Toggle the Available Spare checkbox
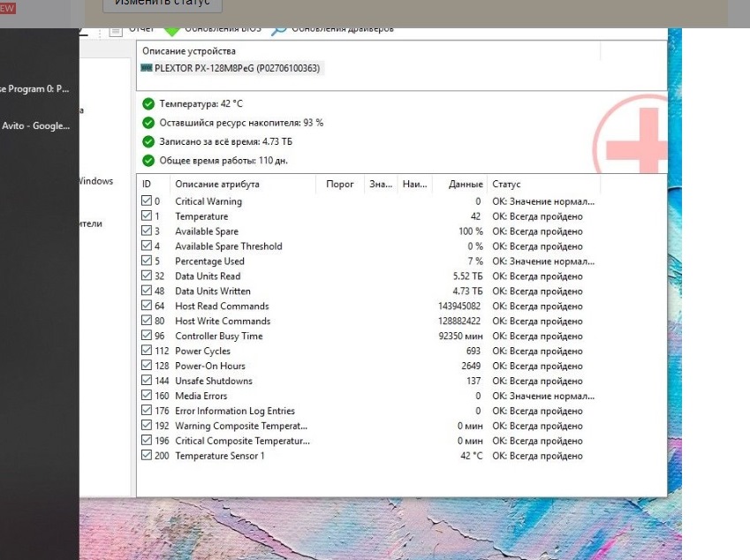 [x=147, y=231]
